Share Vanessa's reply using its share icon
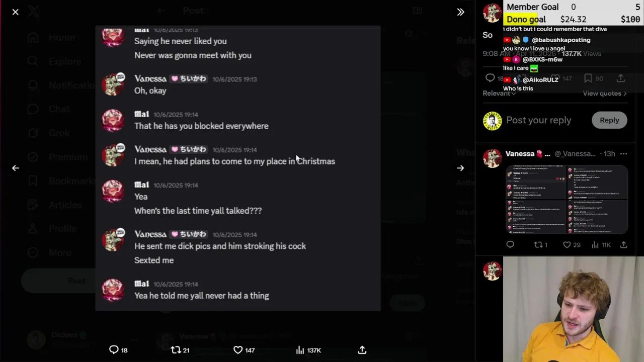Screen dimensions: 644x362 click(624, 245)
